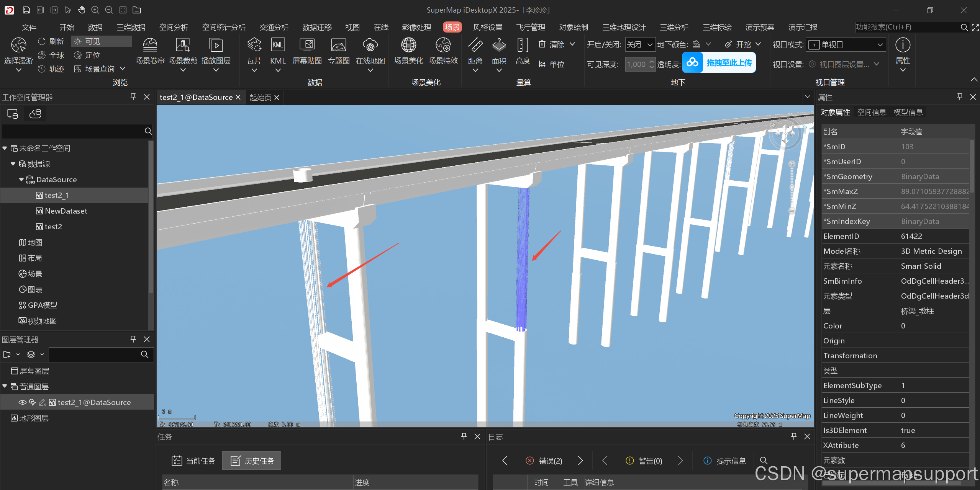Viewport: 980px width, 490px height.
Task: Select the 高度 height measuring tool
Action: (523, 51)
